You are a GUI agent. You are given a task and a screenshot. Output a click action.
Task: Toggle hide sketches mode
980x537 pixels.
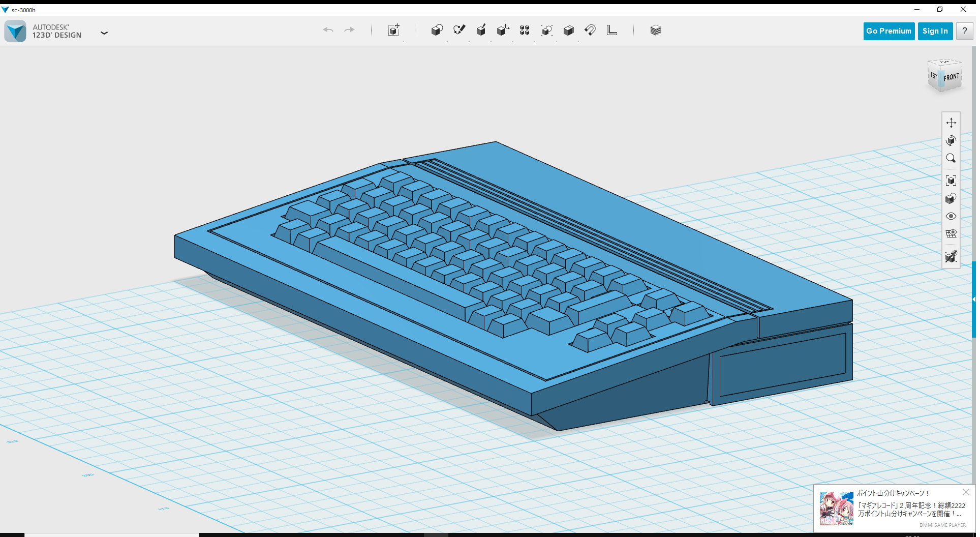coord(951,257)
